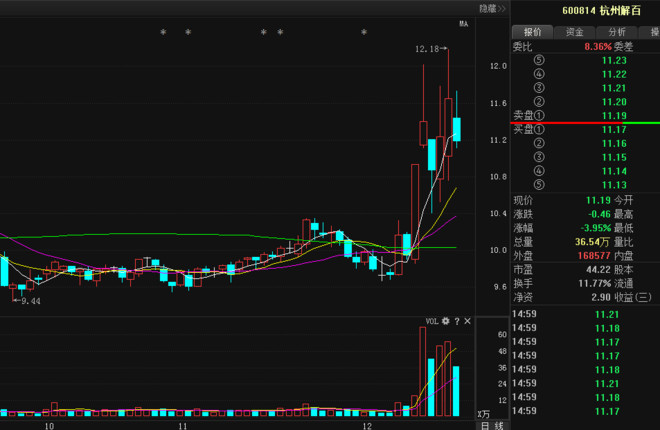Click the 最低 label

click(623, 228)
